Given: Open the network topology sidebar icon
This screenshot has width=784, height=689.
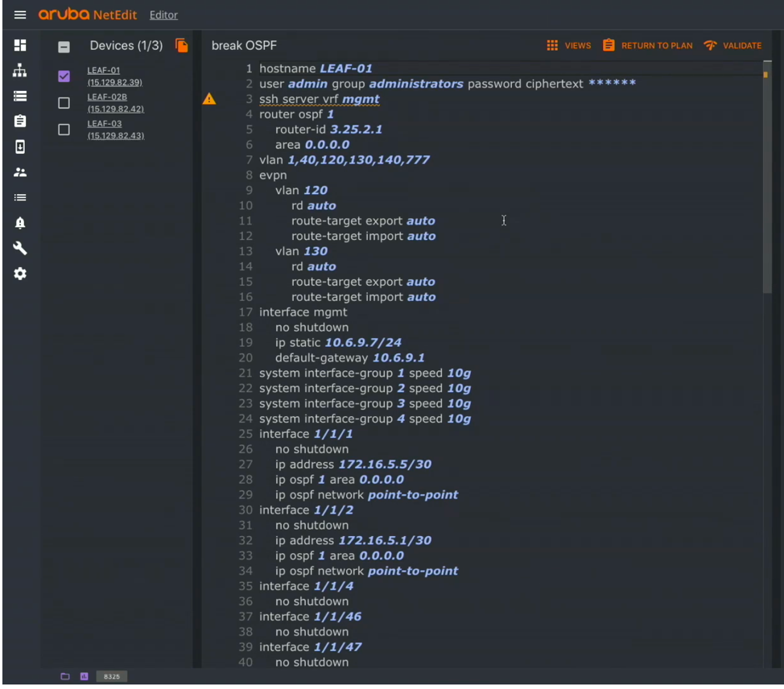Looking at the screenshot, I should pos(20,71).
